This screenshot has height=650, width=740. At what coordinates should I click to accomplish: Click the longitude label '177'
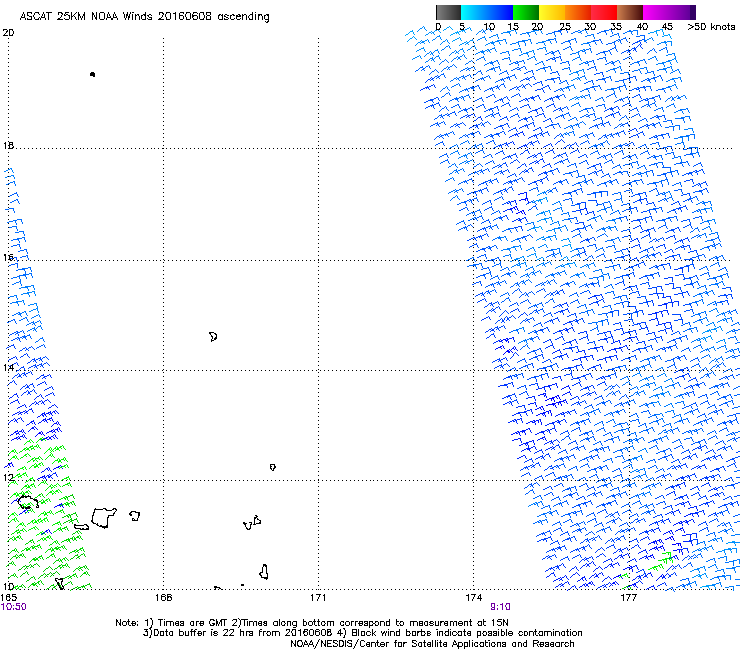point(628,598)
